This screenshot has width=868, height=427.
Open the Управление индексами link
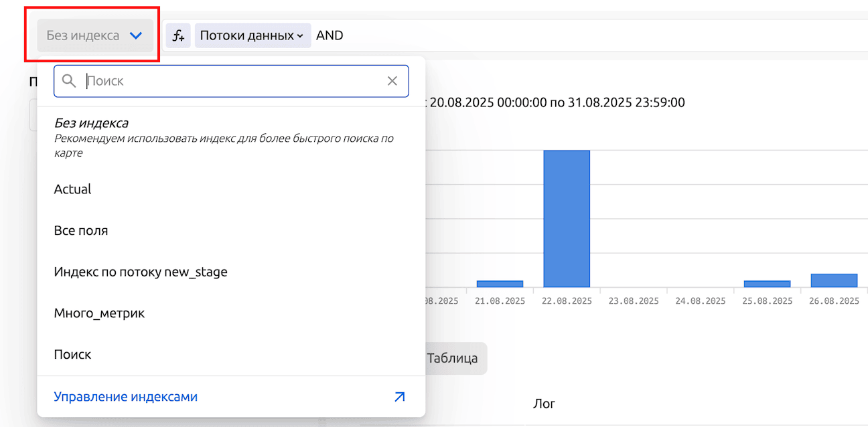[126, 397]
